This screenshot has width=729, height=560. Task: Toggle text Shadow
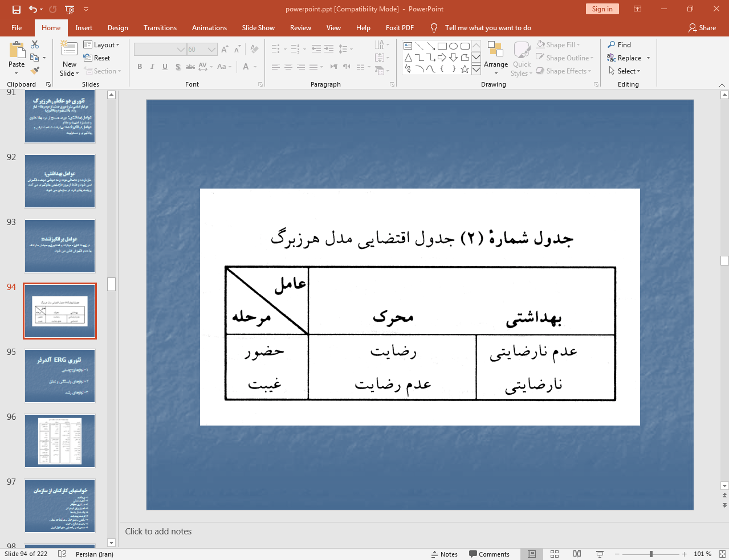178,67
